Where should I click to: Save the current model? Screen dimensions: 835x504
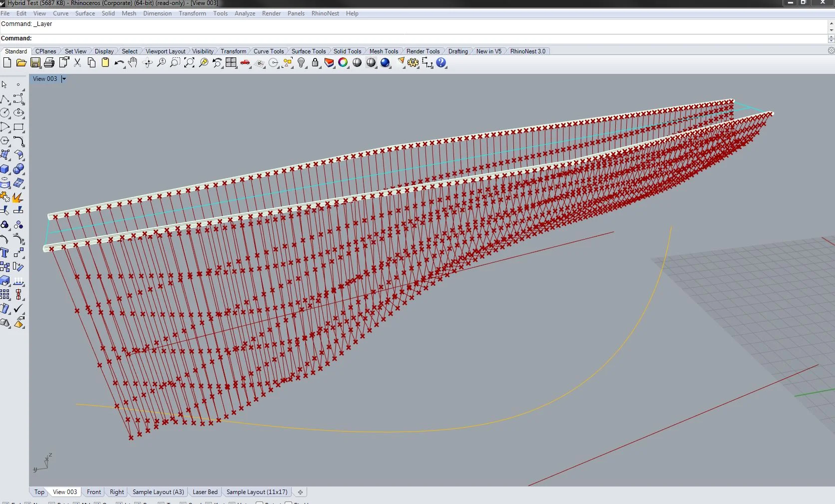point(35,63)
